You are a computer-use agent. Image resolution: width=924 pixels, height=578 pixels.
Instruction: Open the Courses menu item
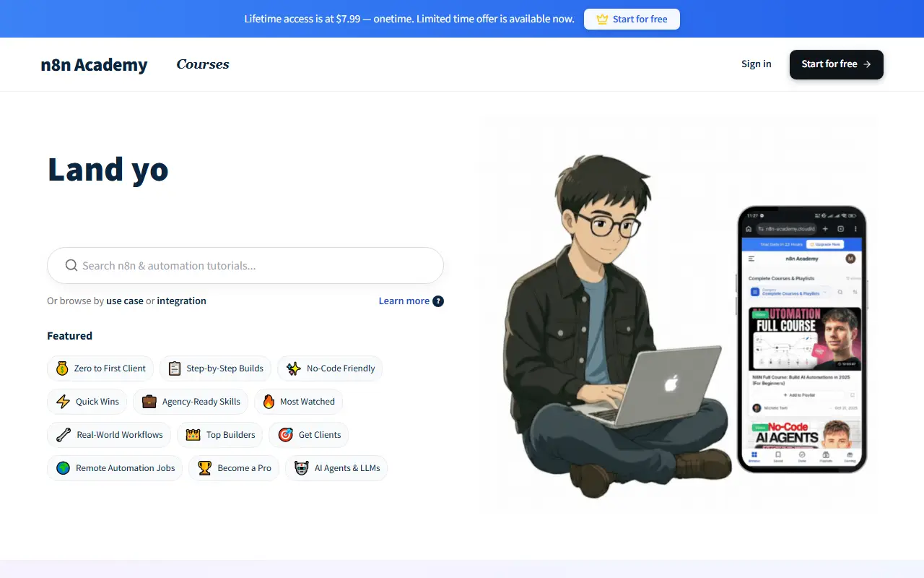(x=203, y=64)
